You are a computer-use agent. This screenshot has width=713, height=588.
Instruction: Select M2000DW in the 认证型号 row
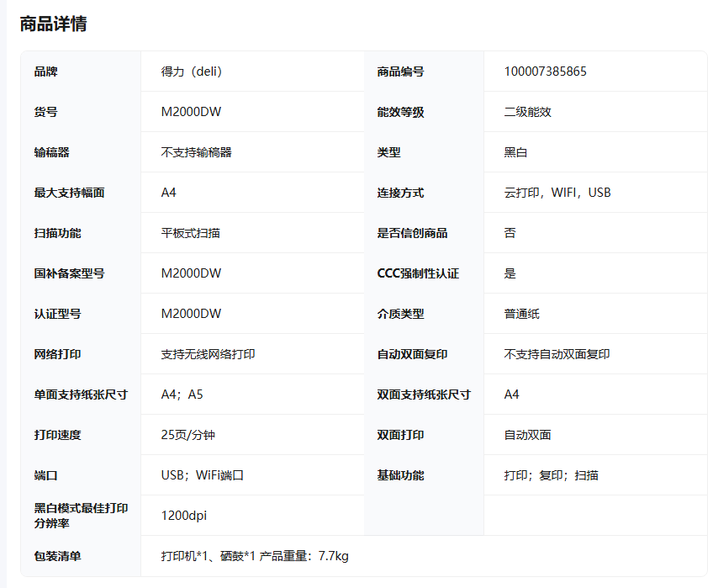coord(191,314)
